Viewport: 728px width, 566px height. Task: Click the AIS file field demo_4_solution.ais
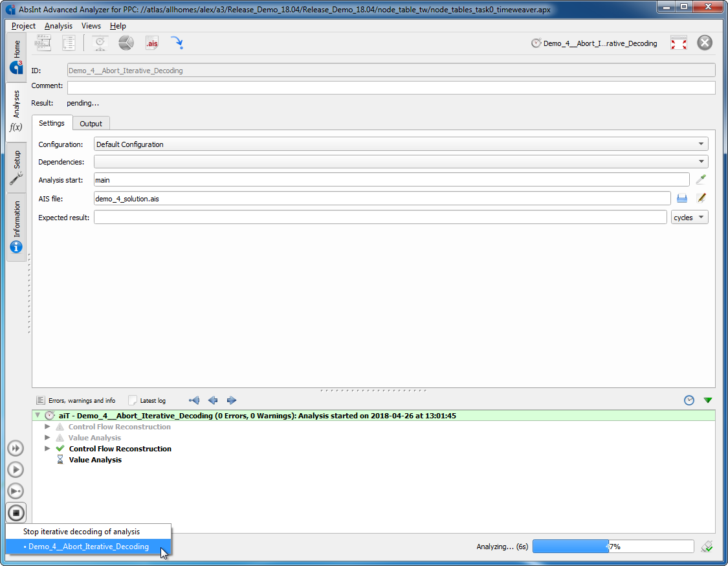(x=382, y=198)
